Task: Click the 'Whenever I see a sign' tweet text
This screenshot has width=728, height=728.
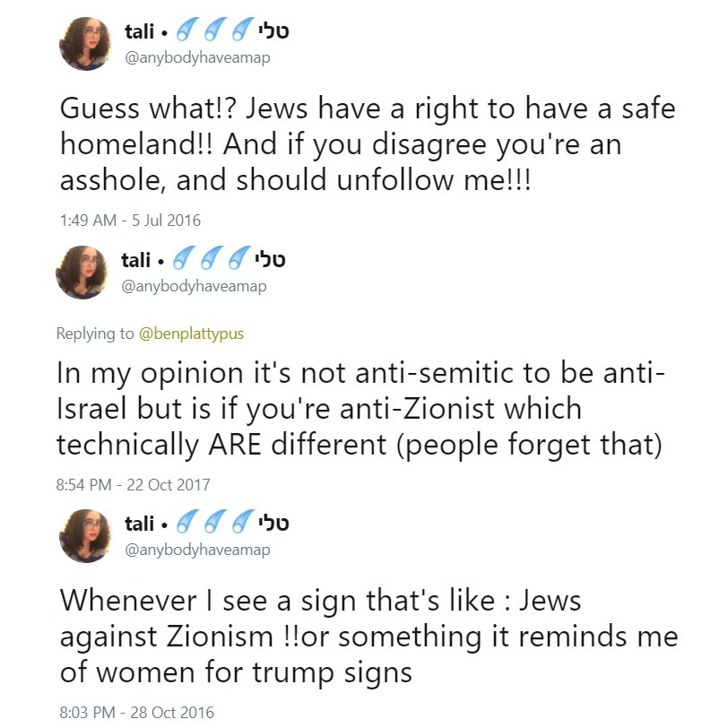Action: pos(368,636)
